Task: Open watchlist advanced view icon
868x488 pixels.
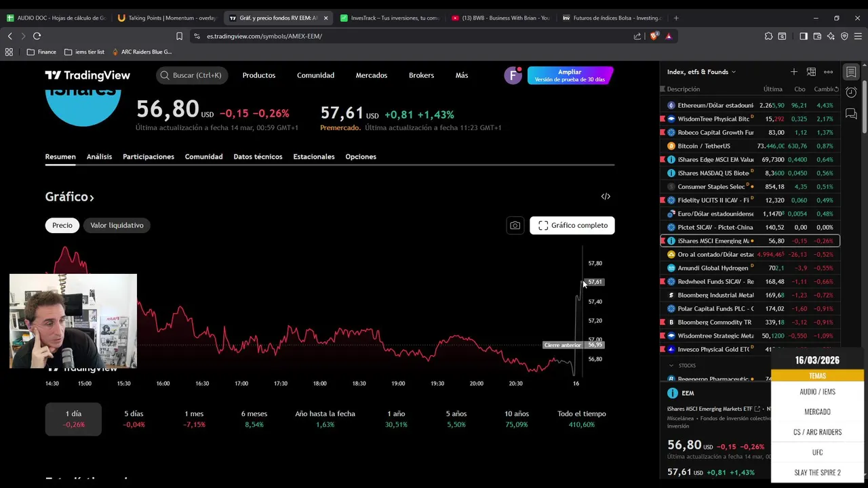Action: click(811, 72)
